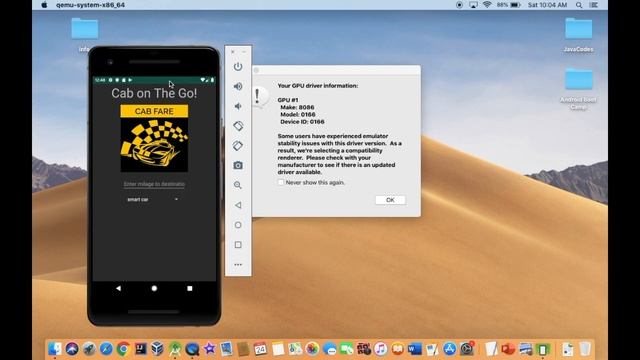Close the emulator toolbar window
This screenshot has width=640, height=360.
click(x=233, y=52)
